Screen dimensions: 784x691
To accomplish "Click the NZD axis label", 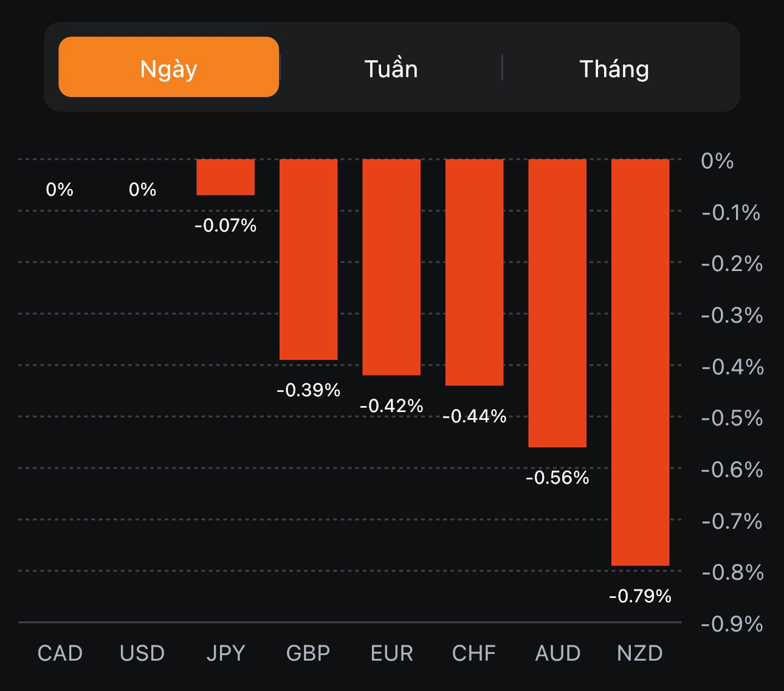I will coord(640,653).
